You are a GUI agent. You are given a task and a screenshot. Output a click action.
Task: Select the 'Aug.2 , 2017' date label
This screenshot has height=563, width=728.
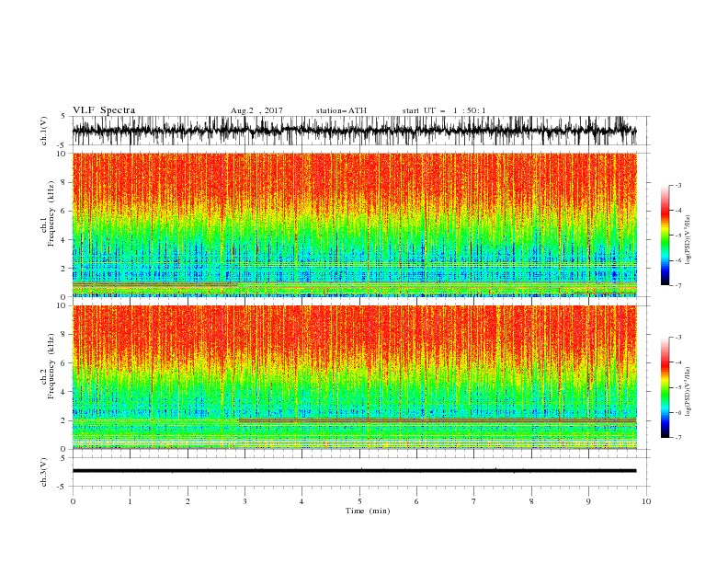[x=256, y=110]
